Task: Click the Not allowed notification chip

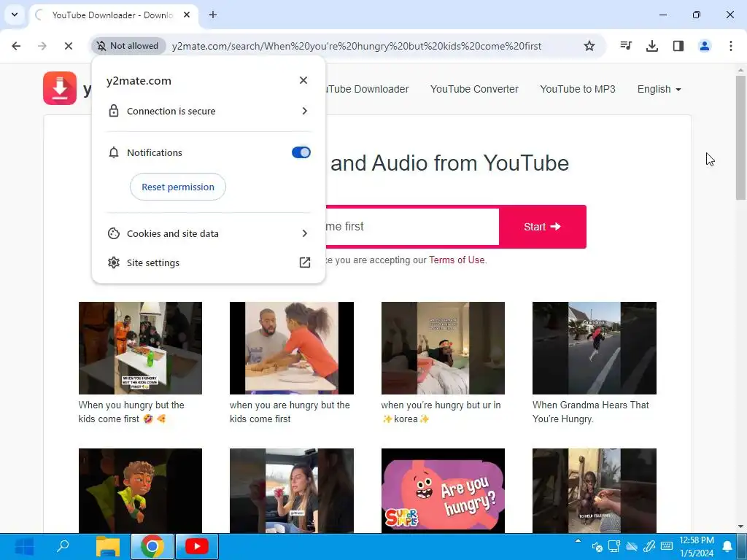Action: 128,46
